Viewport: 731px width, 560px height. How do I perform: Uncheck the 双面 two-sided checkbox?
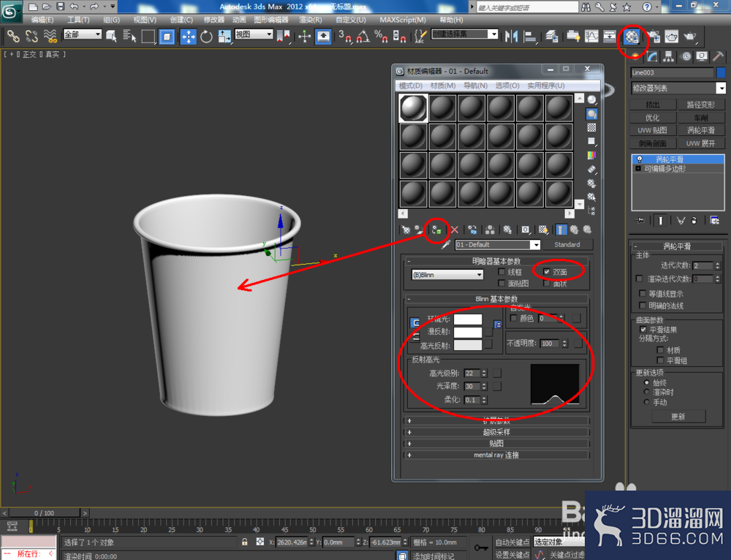click(x=547, y=272)
